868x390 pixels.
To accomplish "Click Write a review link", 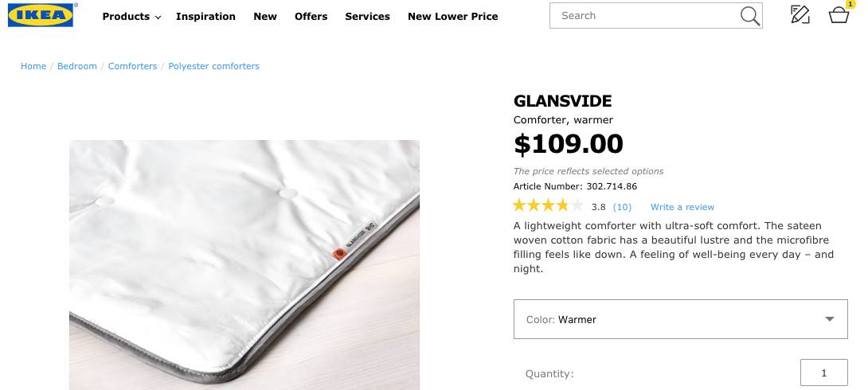I will pyautogui.click(x=682, y=207).
